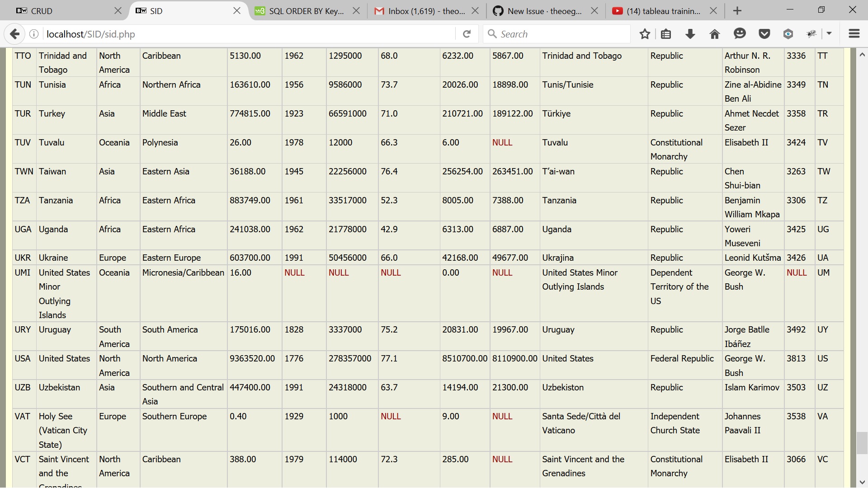Go to the home page icon

(x=715, y=34)
